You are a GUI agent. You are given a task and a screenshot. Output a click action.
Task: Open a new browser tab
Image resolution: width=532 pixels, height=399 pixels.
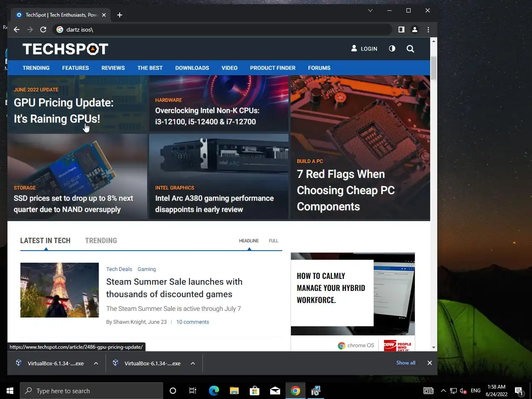[x=120, y=15]
